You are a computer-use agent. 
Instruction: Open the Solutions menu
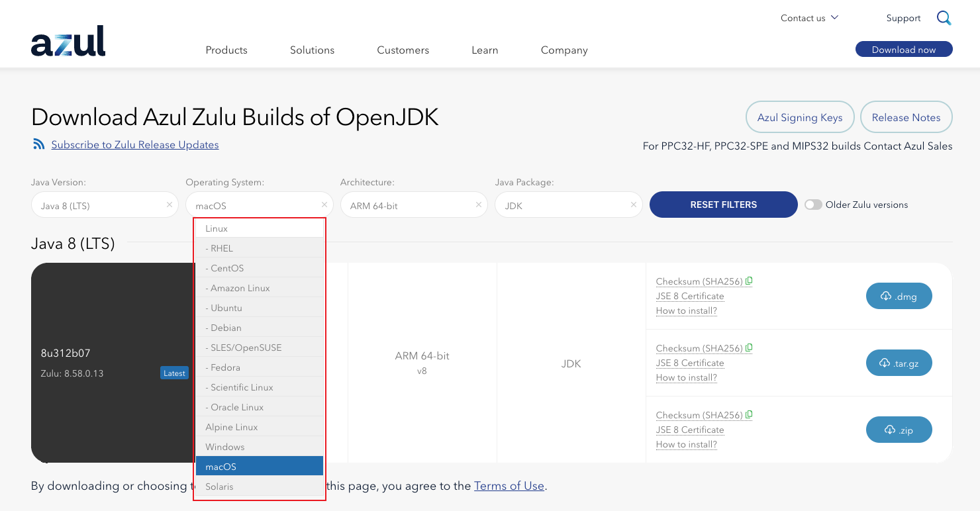click(x=313, y=50)
